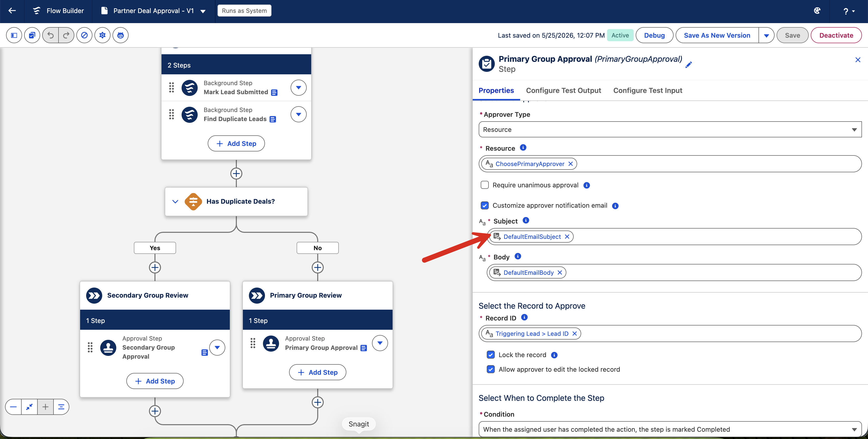Click Save As New Version button
Image resolution: width=868 pixels, height=439 pixels.
(x=717, y=35)
